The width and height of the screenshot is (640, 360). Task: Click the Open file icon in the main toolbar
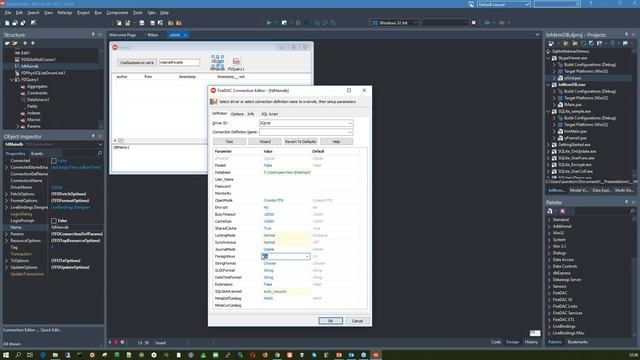click(15, 23)
